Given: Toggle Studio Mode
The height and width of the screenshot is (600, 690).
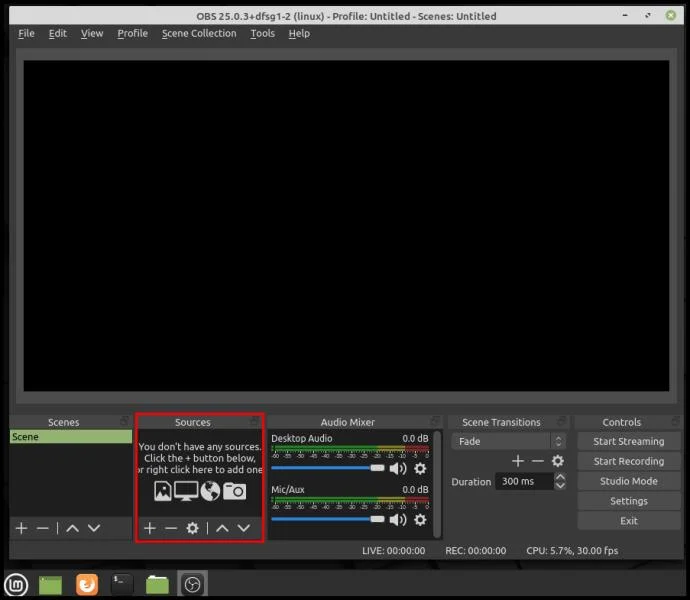Looking at the screenshot, I should coord(628,481).
